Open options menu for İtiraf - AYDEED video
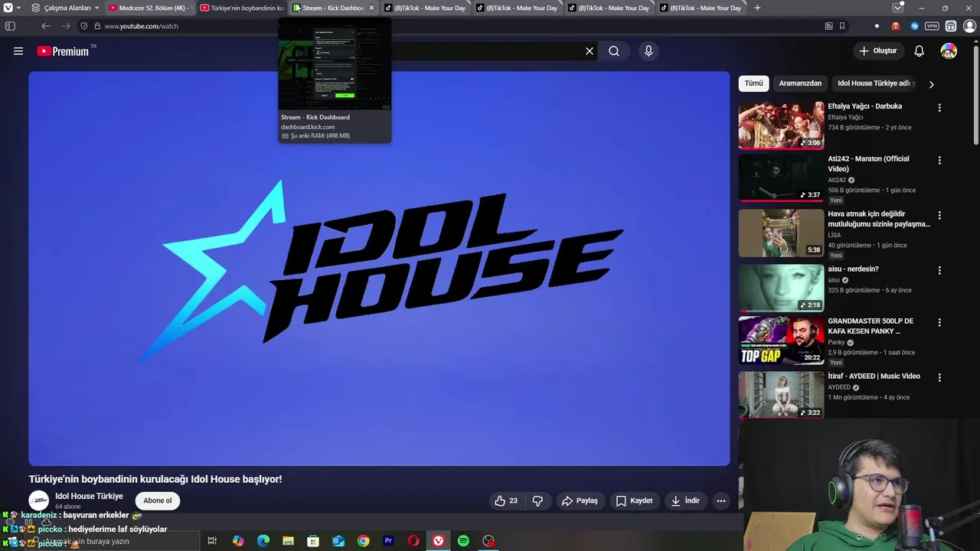This screenshot has width=980, height=551. pyautogui.click(x=939, y=378)
